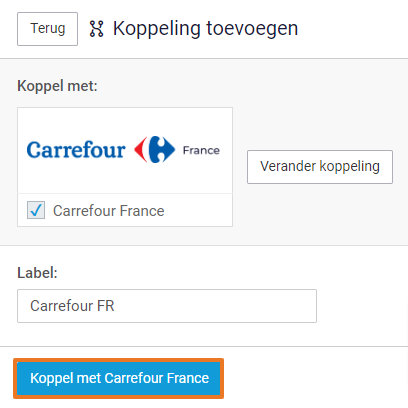This screenshot has height=408, width=408.
Task: Click the "Carrefour France" checkbox label text
Action: [x=109, y=211]
